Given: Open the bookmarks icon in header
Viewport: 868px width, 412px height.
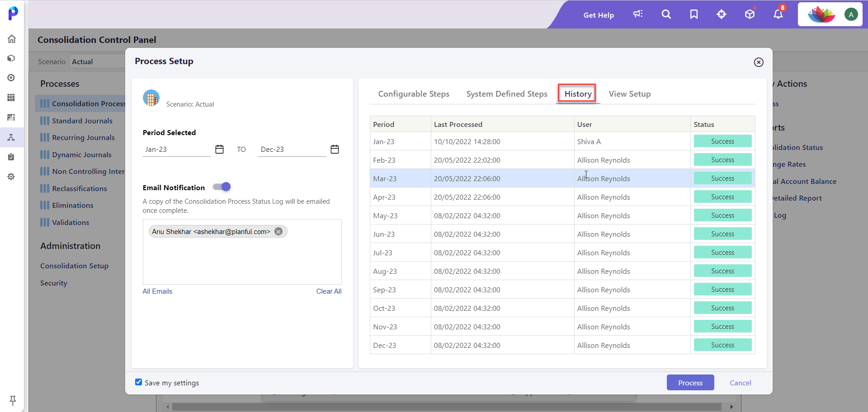Looking at the screenshot, I should 694,14.
